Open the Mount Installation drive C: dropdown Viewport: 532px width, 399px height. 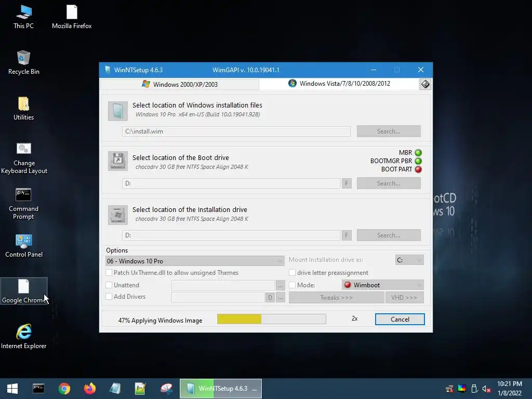409,260
